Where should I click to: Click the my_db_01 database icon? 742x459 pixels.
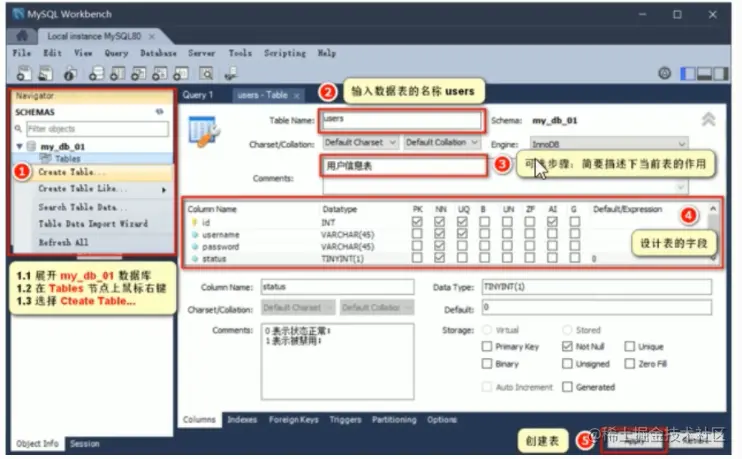coord(32,146)
